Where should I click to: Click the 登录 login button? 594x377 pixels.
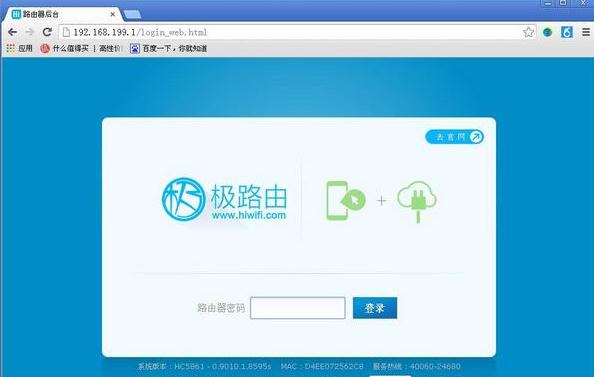coord(375,308)
